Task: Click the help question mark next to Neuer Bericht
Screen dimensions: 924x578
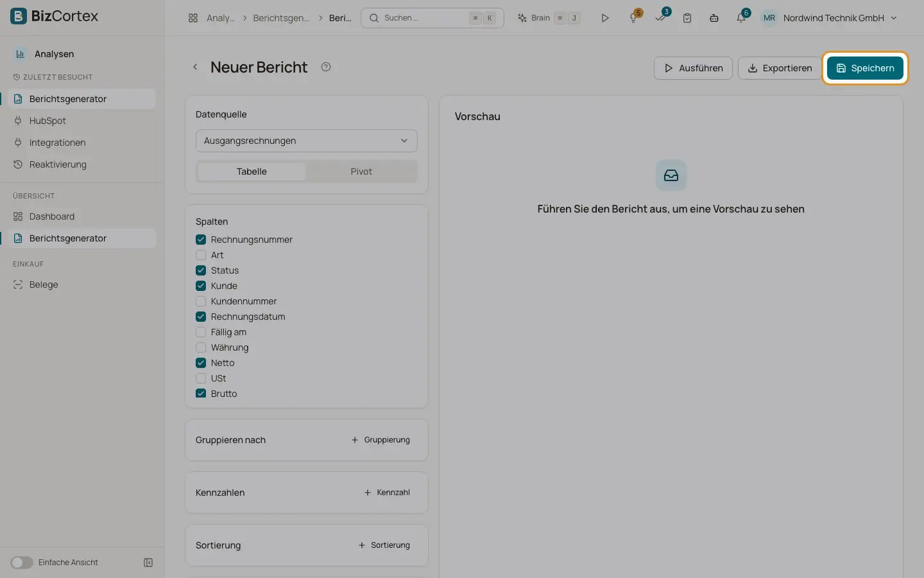Action: (326, 67)
